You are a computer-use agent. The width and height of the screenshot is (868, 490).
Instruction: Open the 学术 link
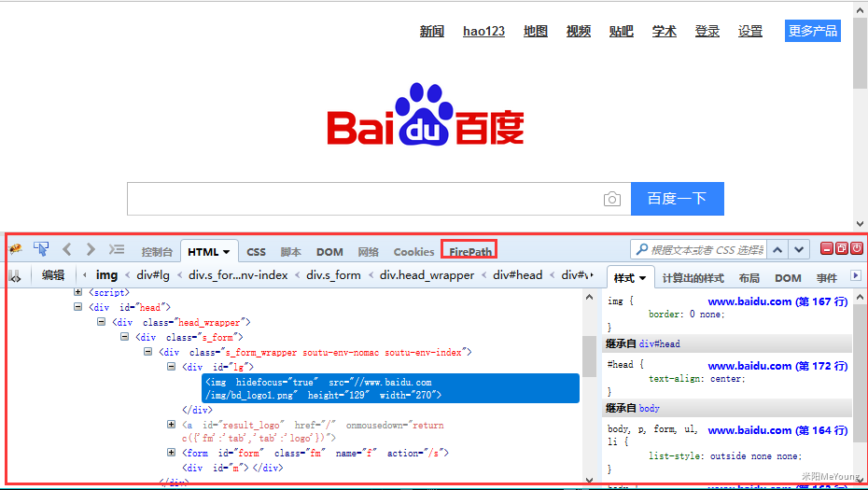[x=665, y=31]
